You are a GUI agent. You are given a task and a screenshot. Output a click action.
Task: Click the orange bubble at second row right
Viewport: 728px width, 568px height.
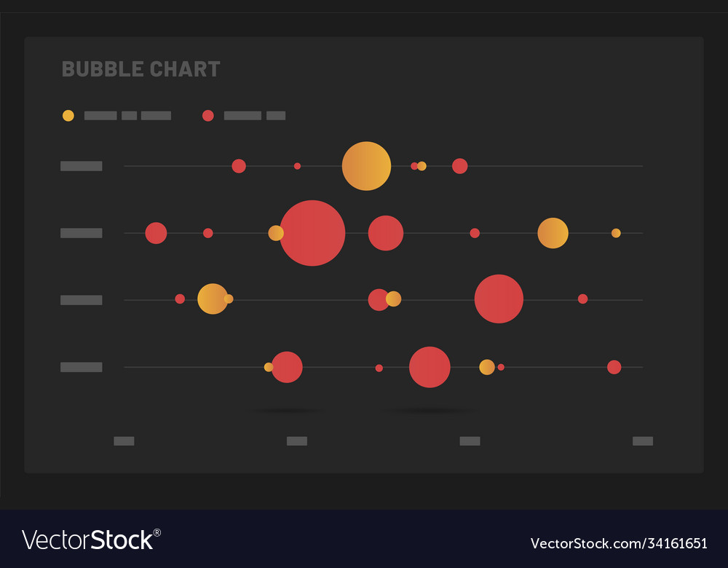click(553, 233)
